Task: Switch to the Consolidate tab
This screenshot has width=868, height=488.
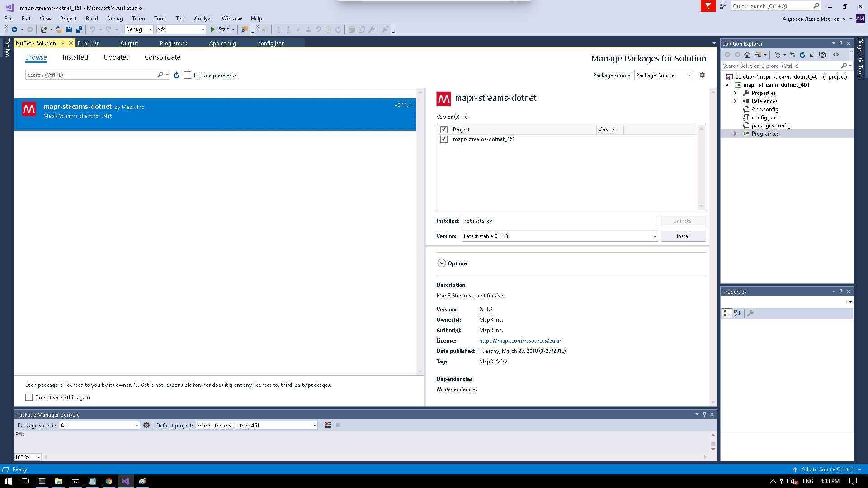Action: pyautogui.click(x=162, y=57)
